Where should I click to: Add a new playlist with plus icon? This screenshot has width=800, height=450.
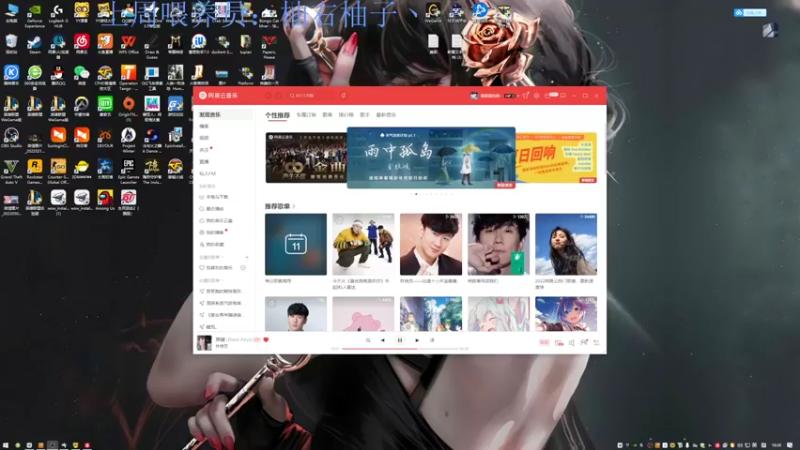pos(247,257)
